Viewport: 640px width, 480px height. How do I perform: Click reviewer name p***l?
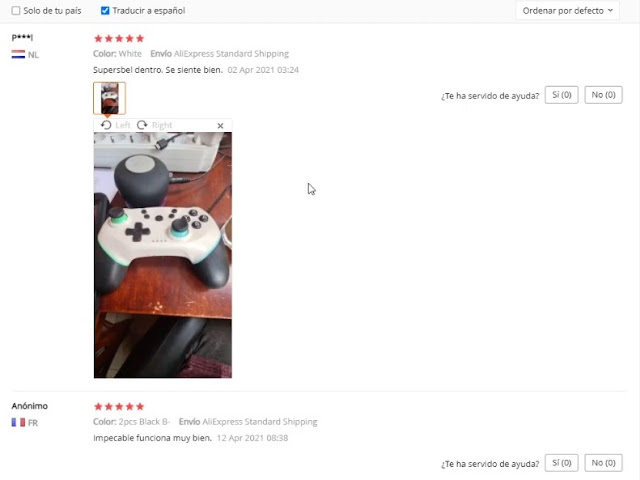(x=22, y=37)
